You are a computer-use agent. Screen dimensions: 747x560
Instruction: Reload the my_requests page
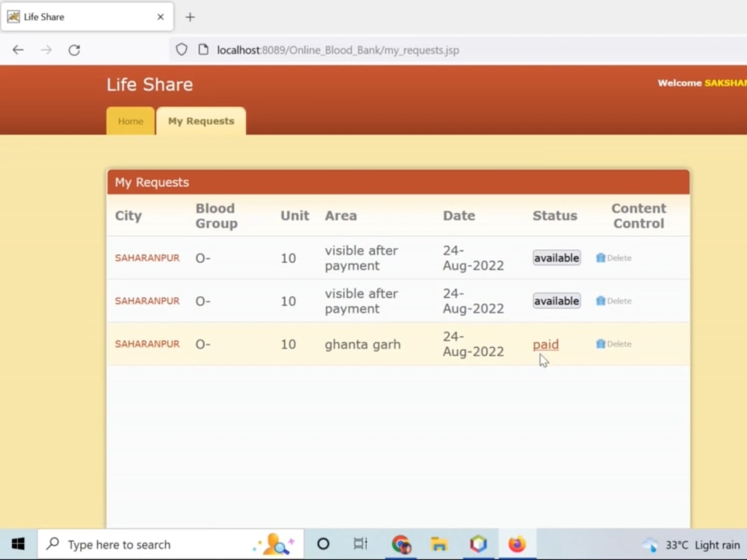(x=74, y=50)
